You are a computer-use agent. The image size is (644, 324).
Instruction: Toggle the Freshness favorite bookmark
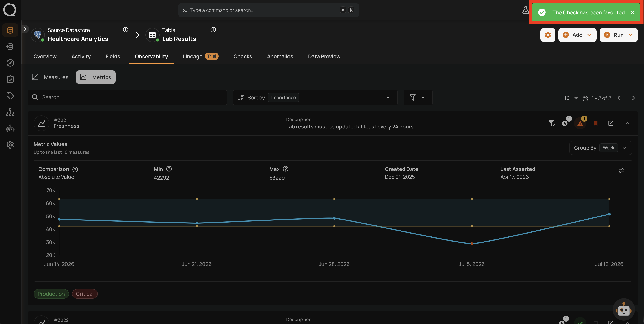click(x=595, y=123)
